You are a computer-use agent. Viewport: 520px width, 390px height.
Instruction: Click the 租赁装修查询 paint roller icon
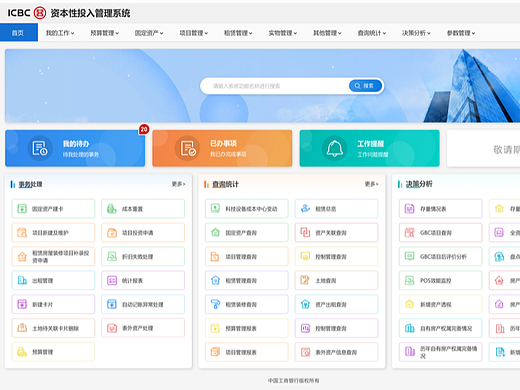(x=215, y=304)
